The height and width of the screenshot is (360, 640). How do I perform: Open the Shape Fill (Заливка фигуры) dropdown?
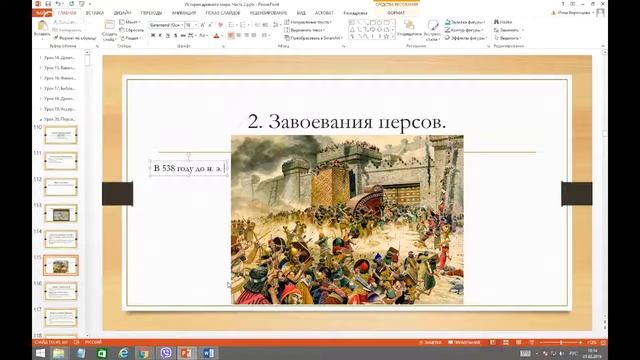tap(465, 22)
